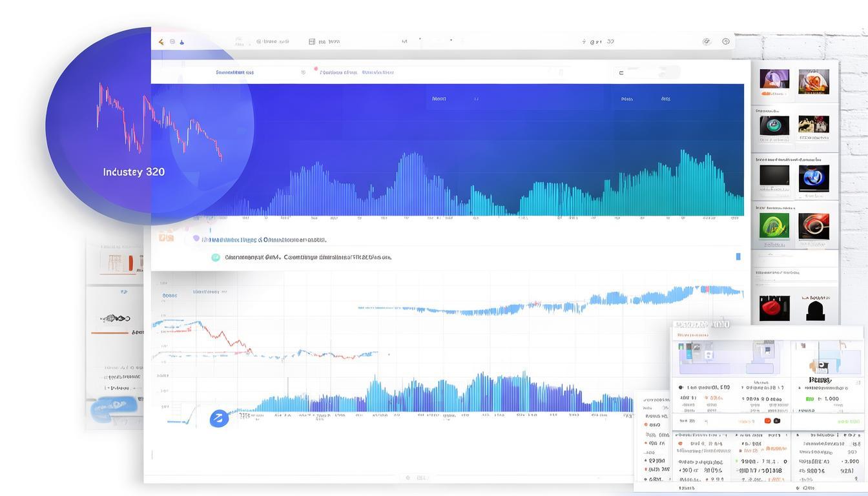Screen dimensions: 868x496
Task: Click the 'Industey 320' label in the blue circle
Action: [x=134, y=172]
